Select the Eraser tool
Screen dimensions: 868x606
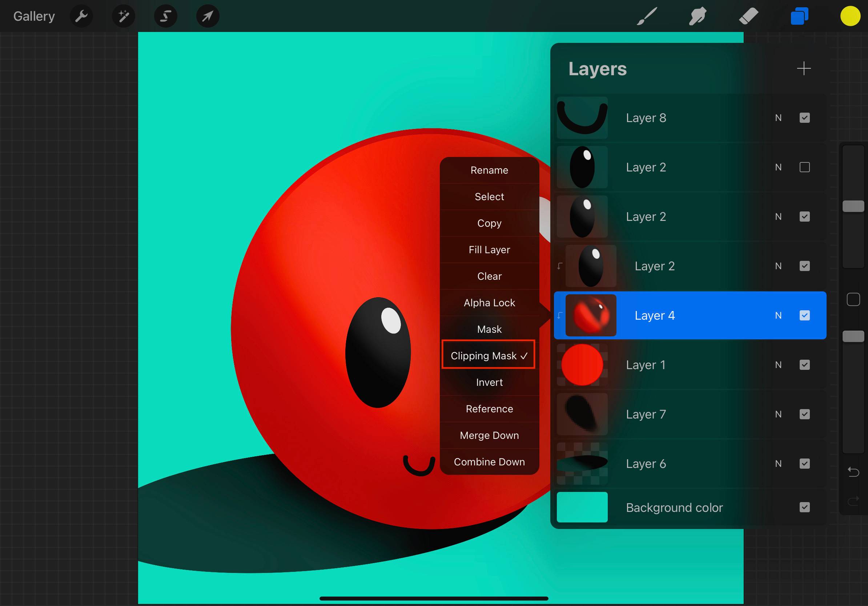(748, 16)
